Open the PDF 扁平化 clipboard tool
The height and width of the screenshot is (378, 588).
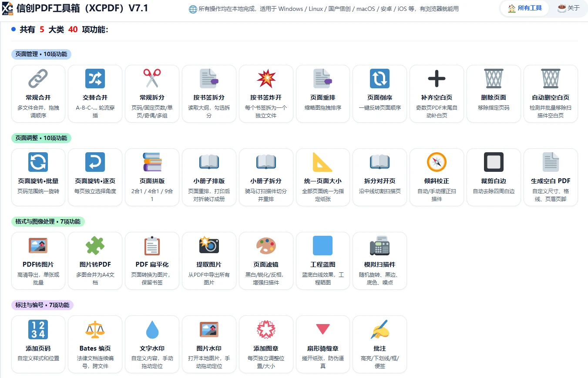click(152, 261)
